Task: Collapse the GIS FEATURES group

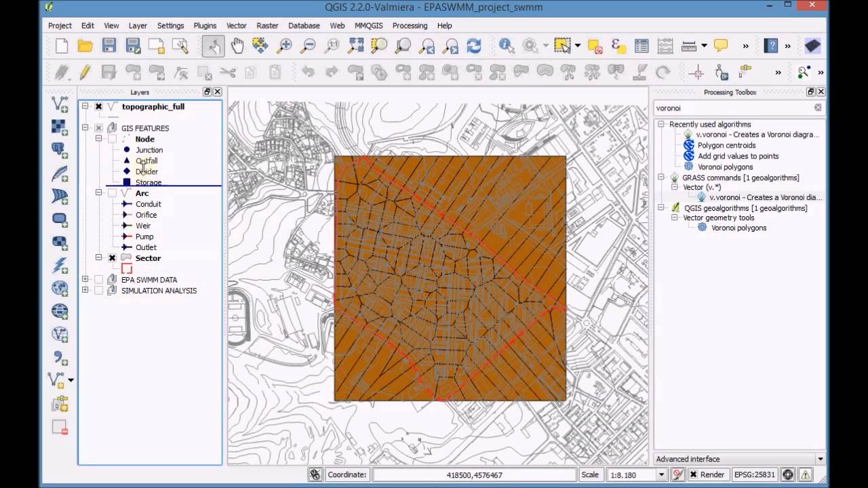Action: coord(85,128)
